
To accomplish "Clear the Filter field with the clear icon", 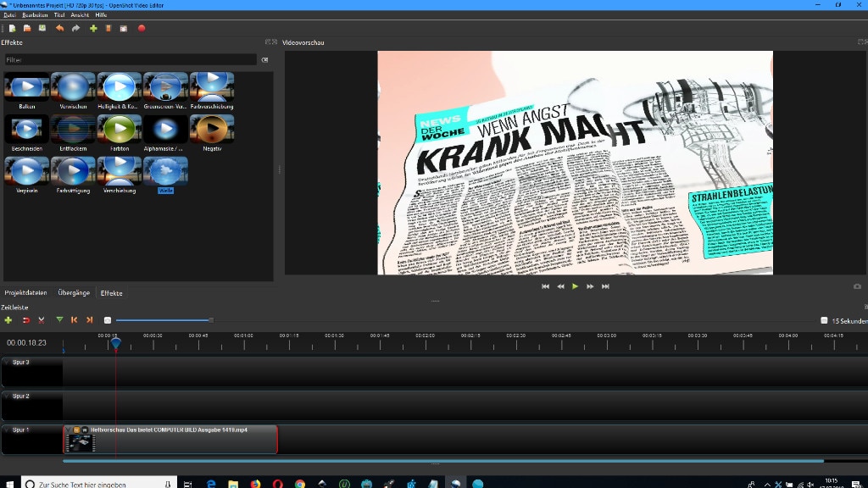I will 264,59.
